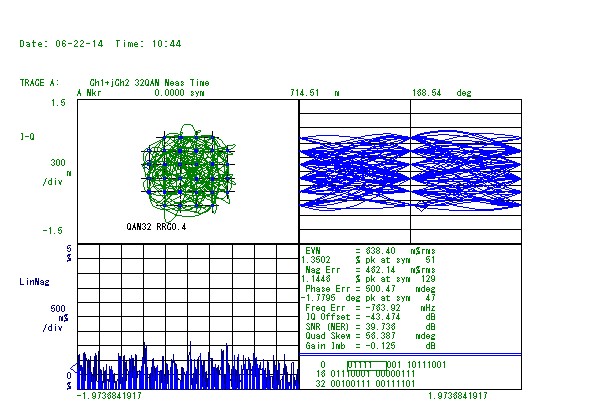Select the LinMag format label

(34, 282)
